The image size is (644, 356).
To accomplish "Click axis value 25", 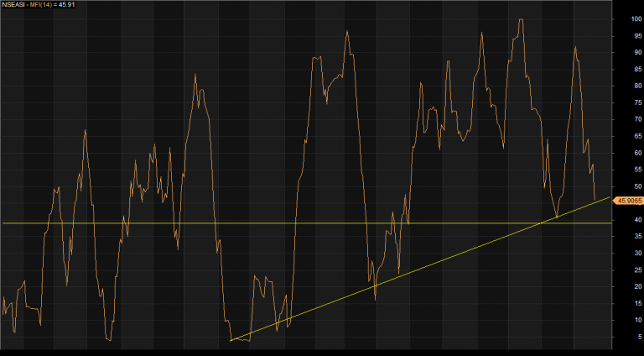I will pyautogui.click(x=638, y=270).
